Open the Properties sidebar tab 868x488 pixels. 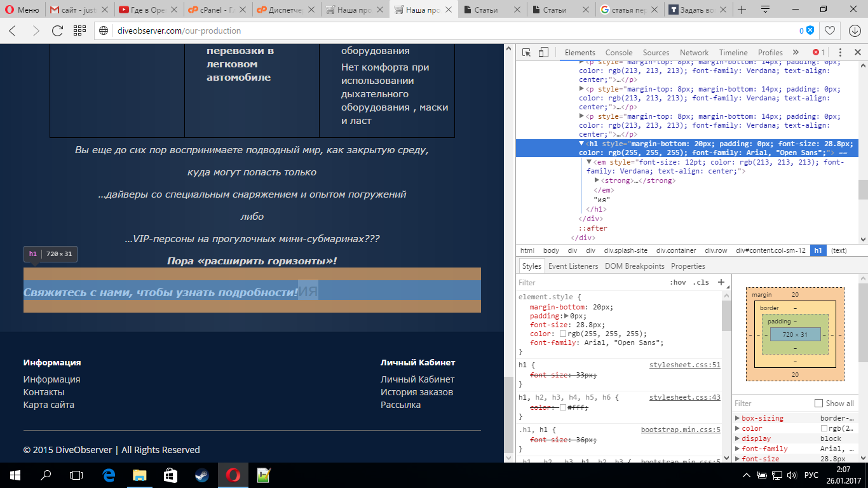coord(688,266)
